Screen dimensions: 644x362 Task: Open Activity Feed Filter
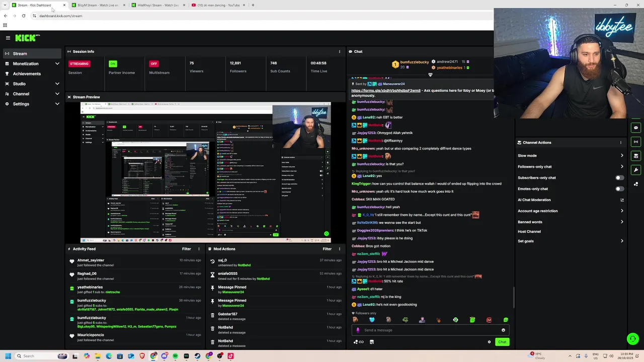pyautogui.click(x=187, y=249)
